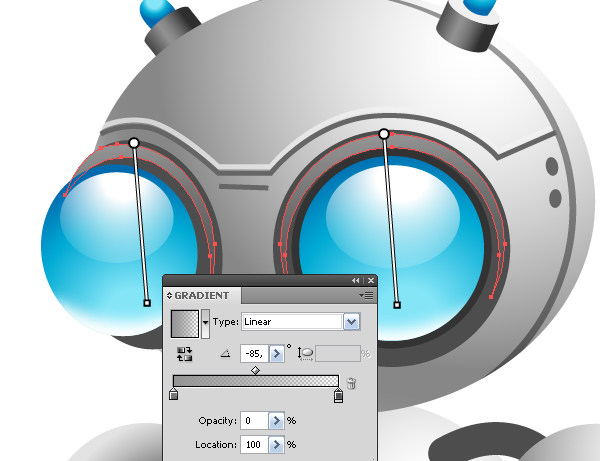Open the Location value arrow
600x461 pixels.
point(276,445)
